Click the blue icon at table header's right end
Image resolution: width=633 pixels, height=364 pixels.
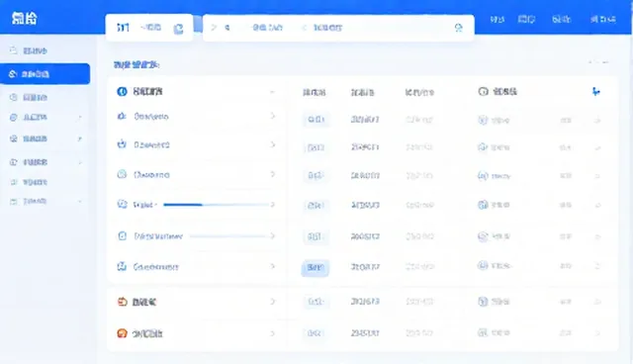[595, 92]
